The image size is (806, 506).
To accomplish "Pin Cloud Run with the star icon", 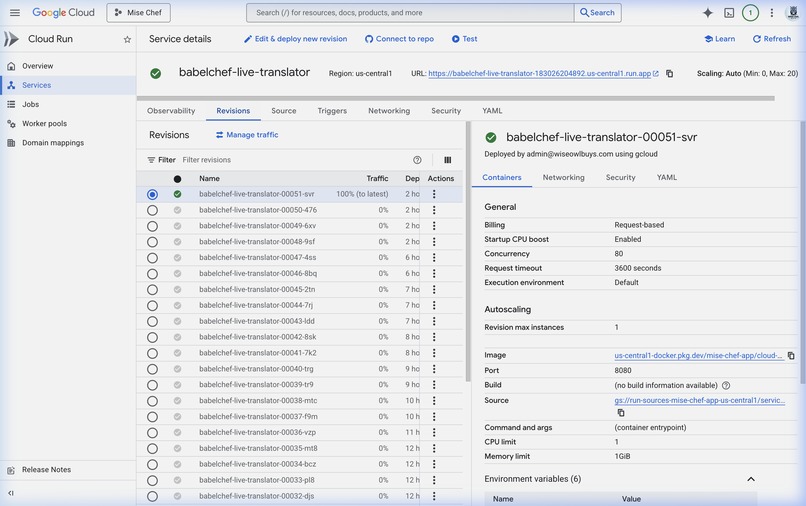I will coord(127,40).
